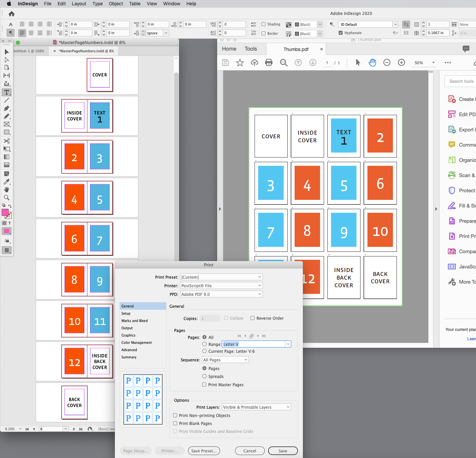Click the page number field in Acrobat

(327, 63)
